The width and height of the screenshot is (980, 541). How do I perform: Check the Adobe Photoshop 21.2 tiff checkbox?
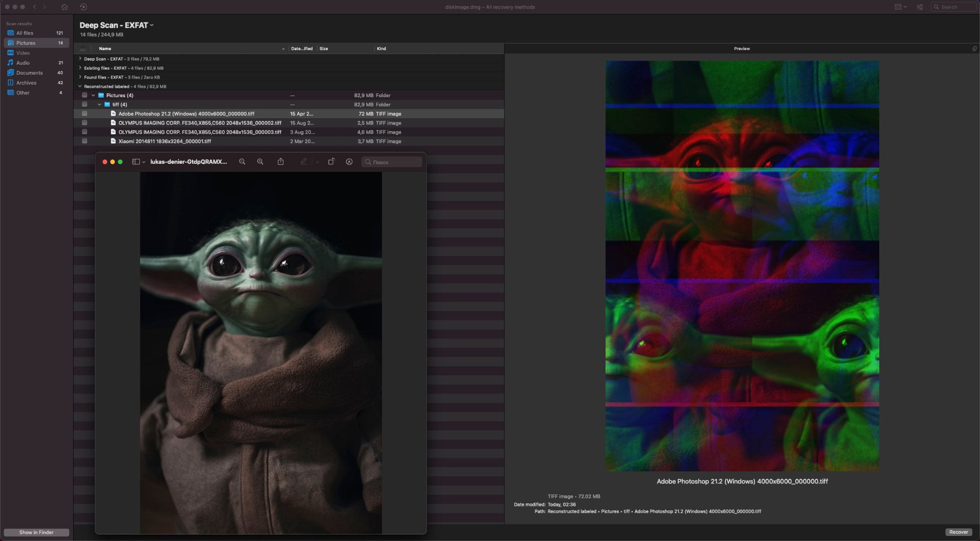pyautogui.click(x=85, y=114)
